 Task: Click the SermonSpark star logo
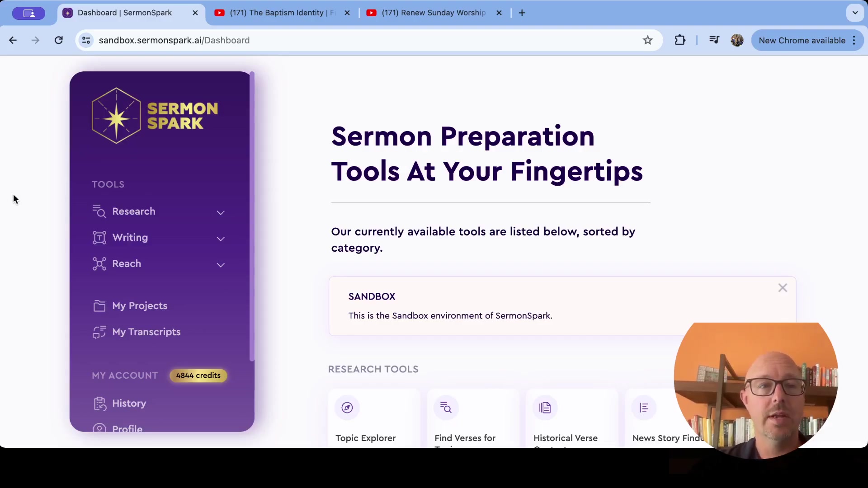[116, 116]
